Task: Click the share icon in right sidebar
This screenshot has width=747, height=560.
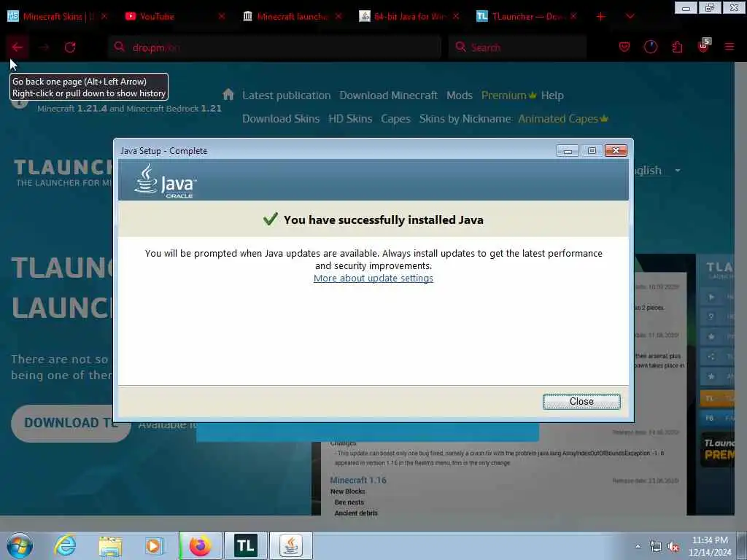Action: click(711, 356)
